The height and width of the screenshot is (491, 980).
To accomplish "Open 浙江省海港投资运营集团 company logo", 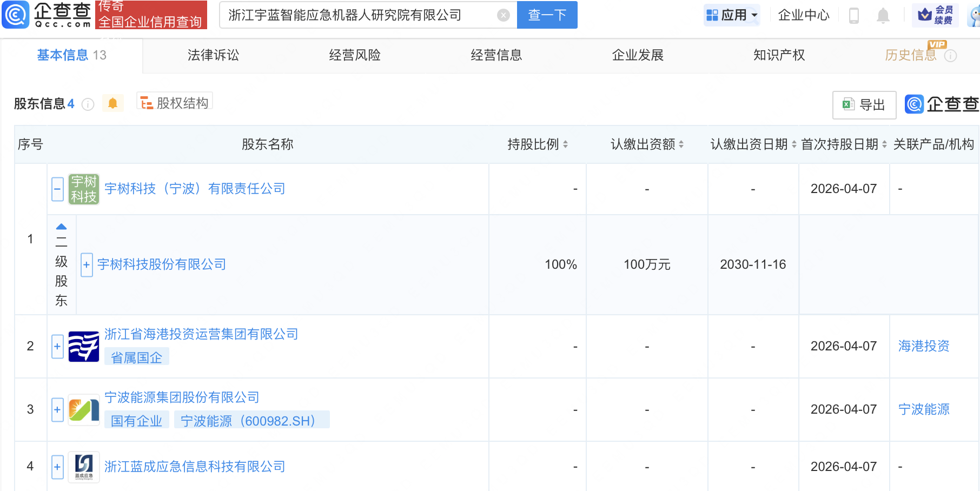I will 84,347.
